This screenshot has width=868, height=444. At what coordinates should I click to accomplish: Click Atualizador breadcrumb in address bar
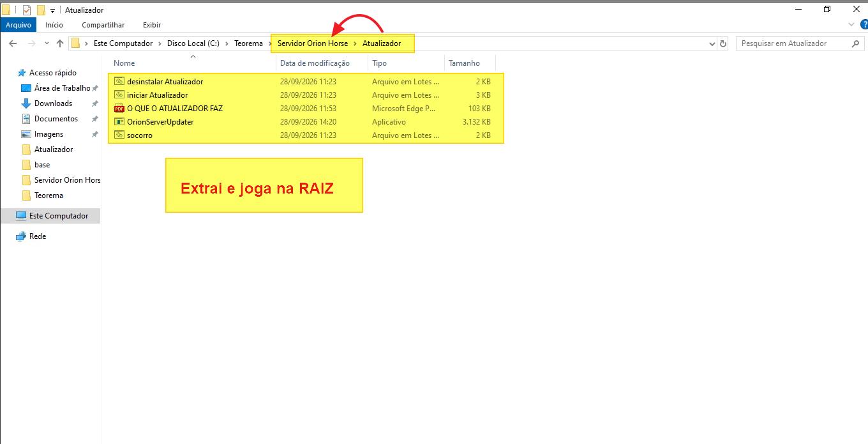coord(382,43)
